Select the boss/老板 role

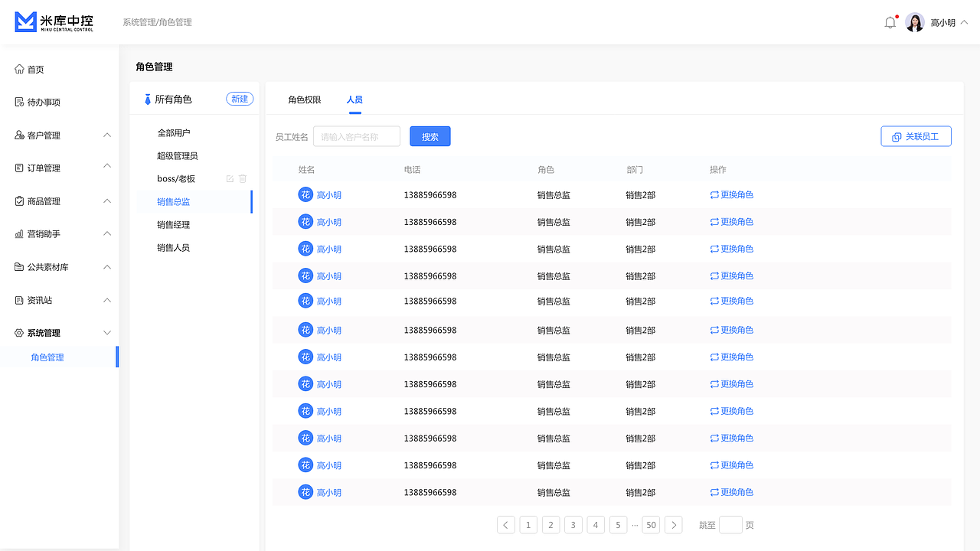click(x=176, y=179)
